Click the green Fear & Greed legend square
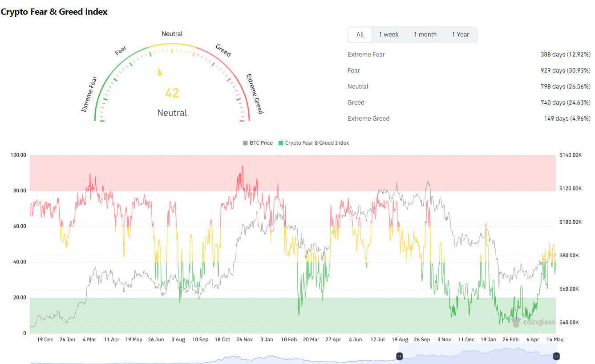 pyautogui.click(x=280, y=143)
